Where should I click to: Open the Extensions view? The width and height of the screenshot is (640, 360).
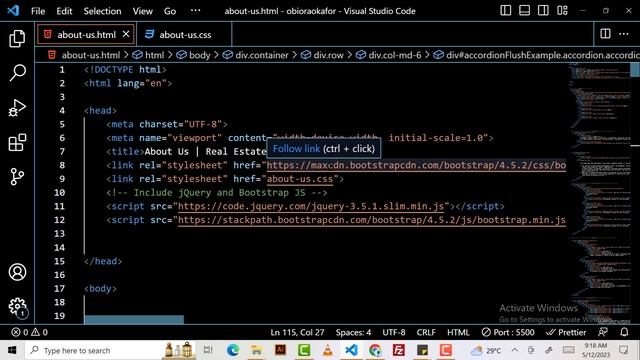coord(17,142)
